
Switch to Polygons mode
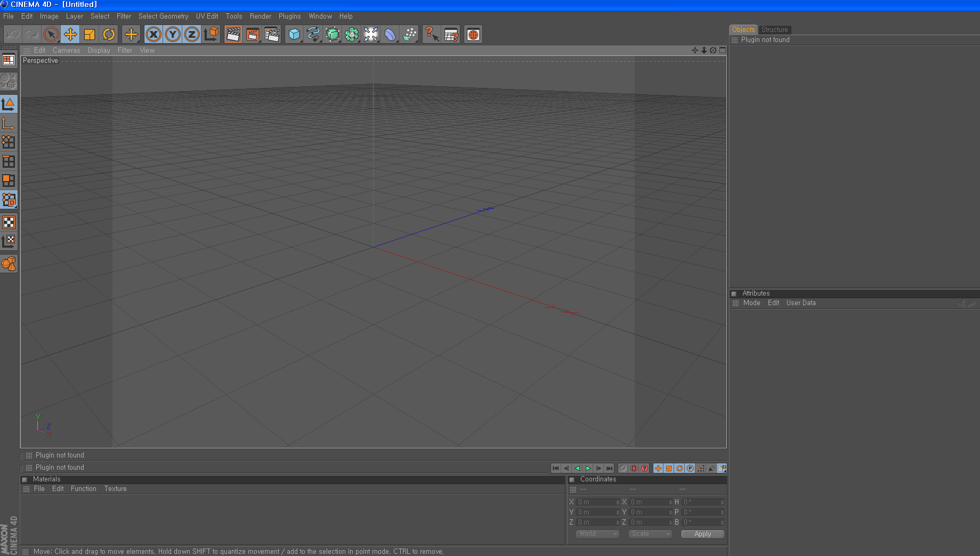click(9, 181)
